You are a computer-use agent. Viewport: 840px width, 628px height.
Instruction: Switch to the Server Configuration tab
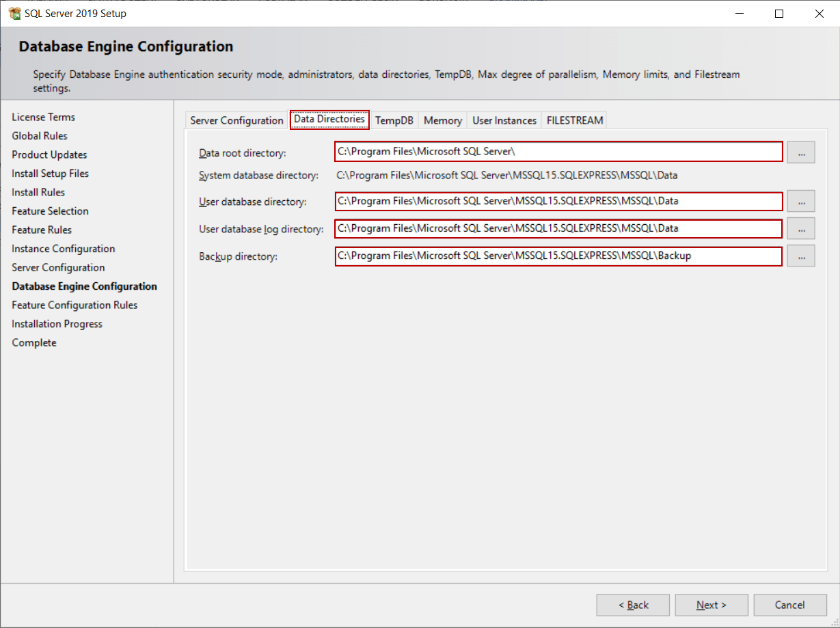click(236, 120)
